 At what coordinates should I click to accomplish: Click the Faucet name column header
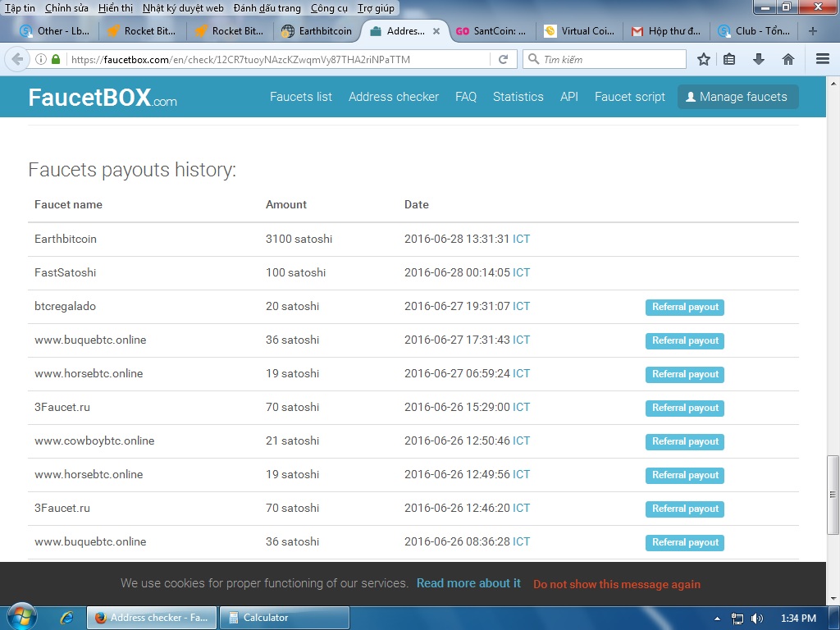68,204
